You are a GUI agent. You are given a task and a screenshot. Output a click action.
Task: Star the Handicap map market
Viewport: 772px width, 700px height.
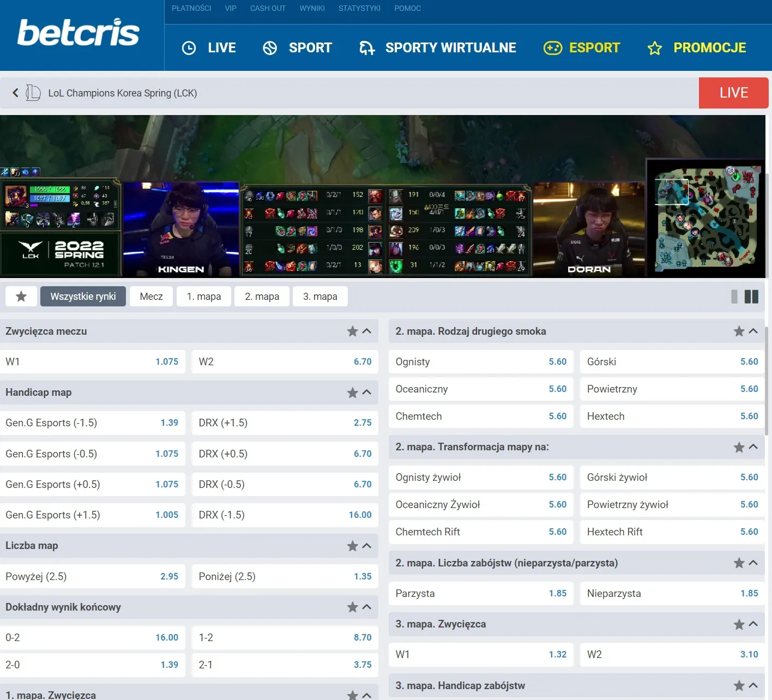[x=352, y=392]
